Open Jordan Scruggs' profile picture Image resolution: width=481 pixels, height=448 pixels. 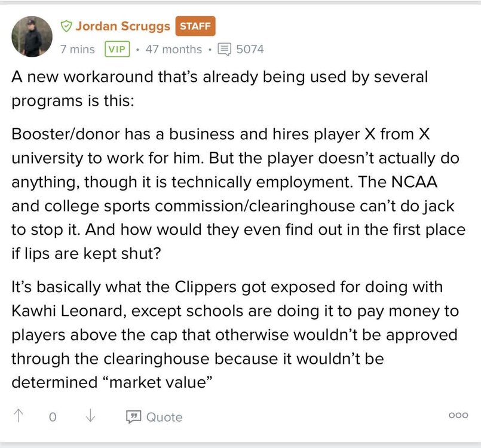pyautogui.click(x=32, y=37)
